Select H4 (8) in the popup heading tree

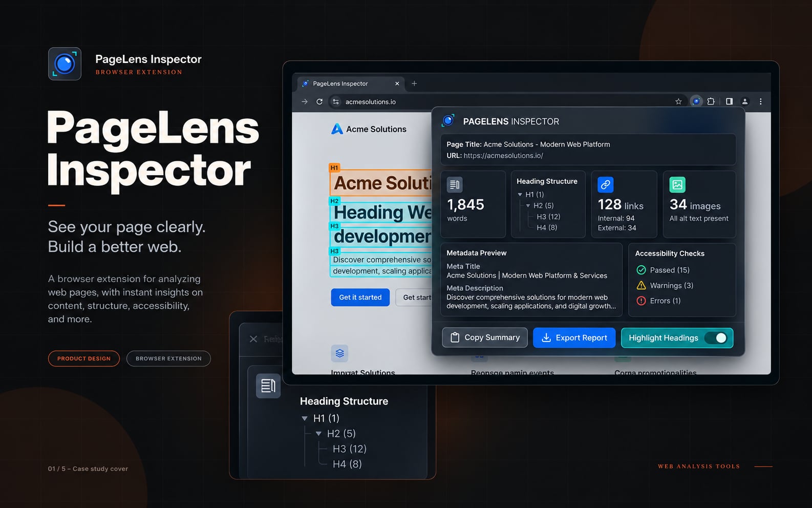[547, 227]
